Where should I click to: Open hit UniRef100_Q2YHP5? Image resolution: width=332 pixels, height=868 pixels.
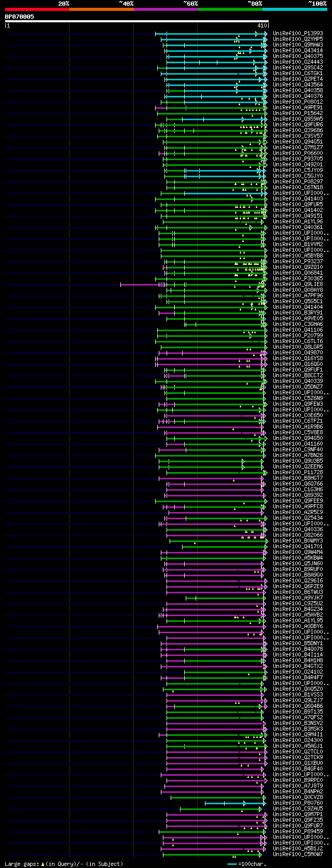coord(298,39)
